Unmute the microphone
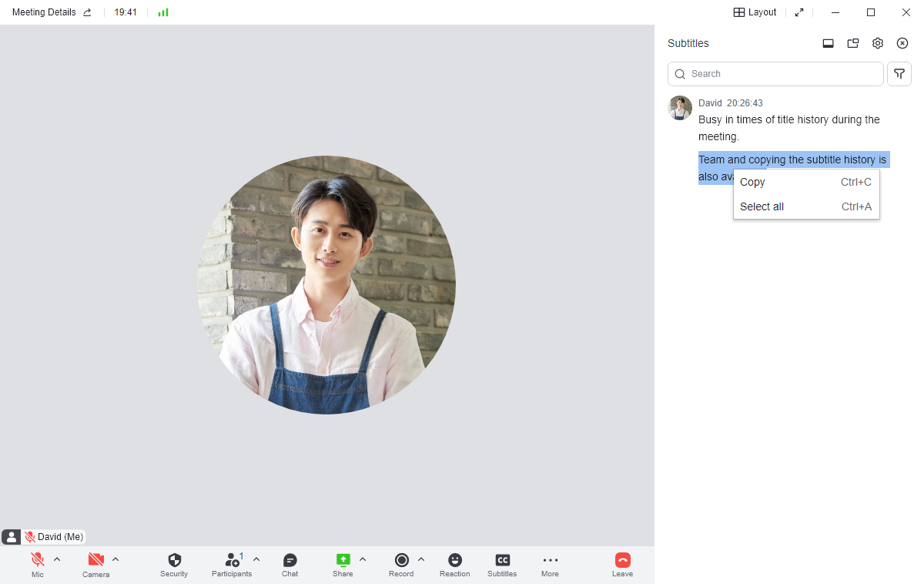Viewport: 924px width, 584px height. [x=37, y=561]
